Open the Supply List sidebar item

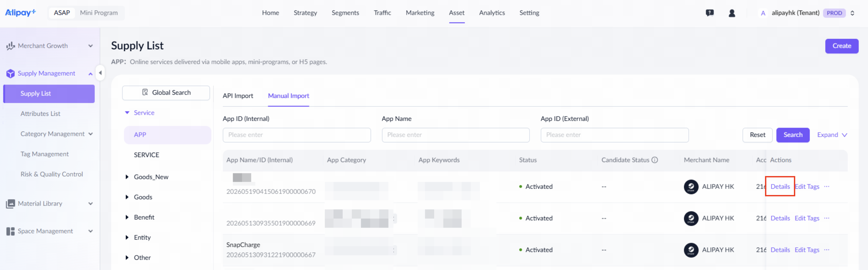[x=49, y=94]
